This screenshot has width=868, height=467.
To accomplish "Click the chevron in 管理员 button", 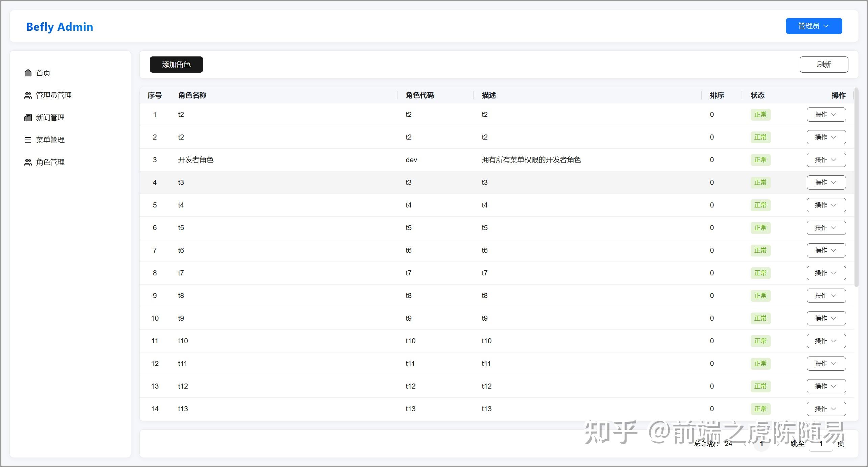I will [826, 26].
